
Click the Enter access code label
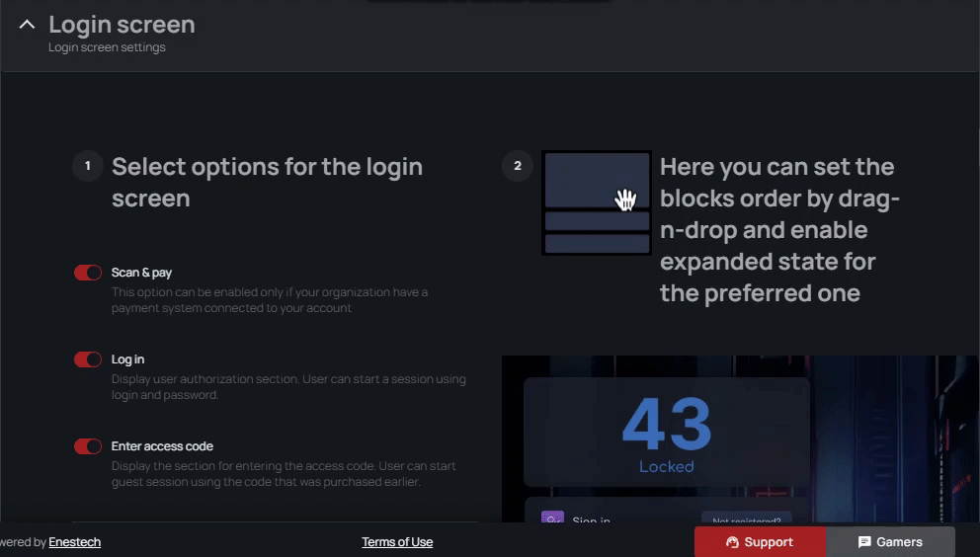[162, 446]
